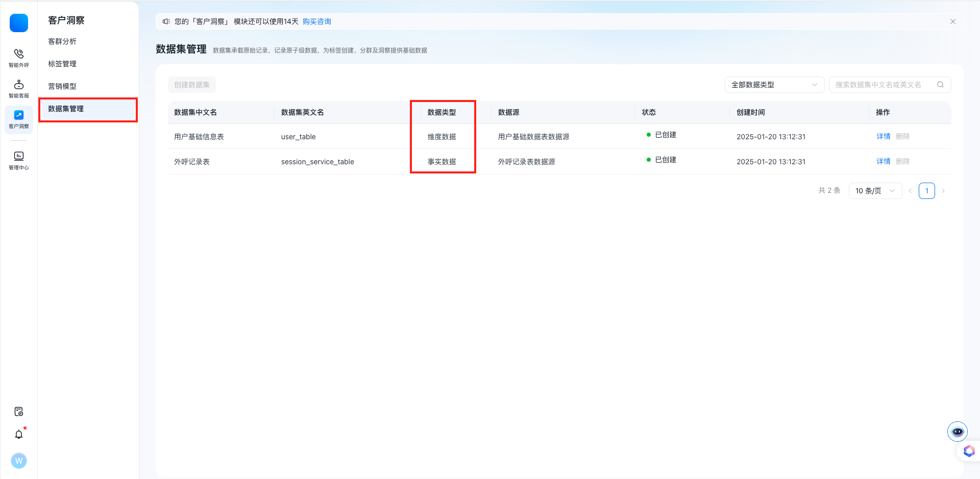The width and height of the screenshot is (980, 479).
Task: Click the eye accessibility floating icon
Action: coord(958,431)
